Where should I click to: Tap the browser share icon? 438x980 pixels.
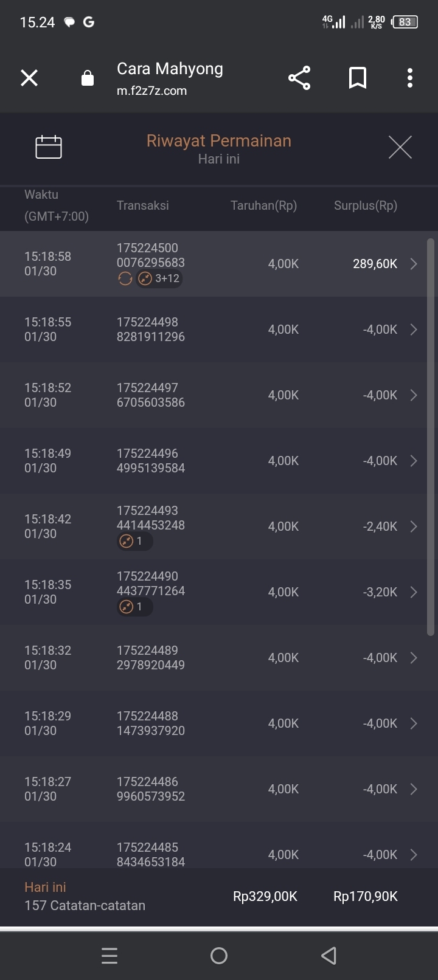coord(299,78)
